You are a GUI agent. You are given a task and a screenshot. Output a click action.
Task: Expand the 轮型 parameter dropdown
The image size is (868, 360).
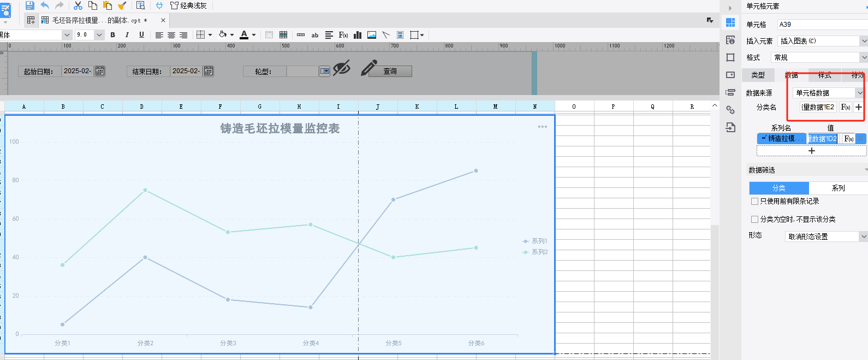point(325,71)
